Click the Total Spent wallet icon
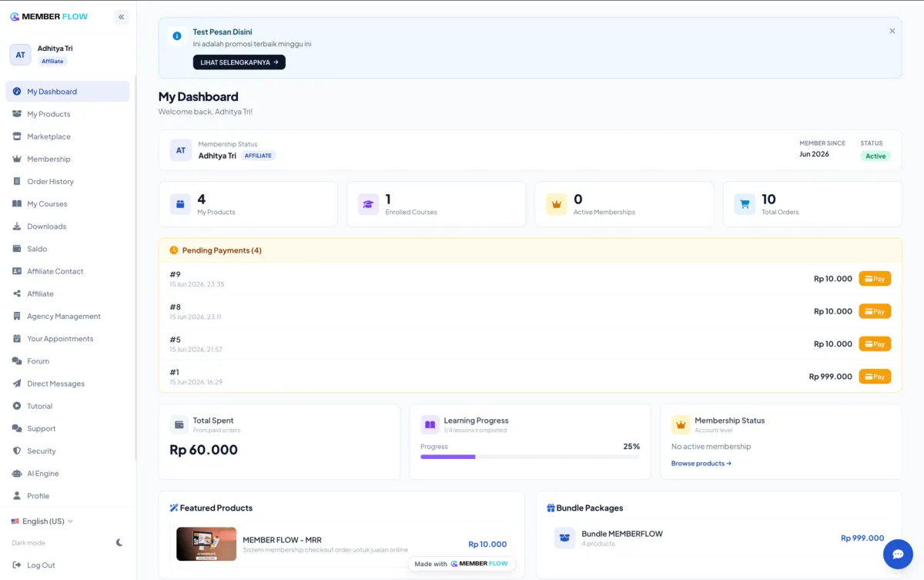 click(x=179, y=424)
